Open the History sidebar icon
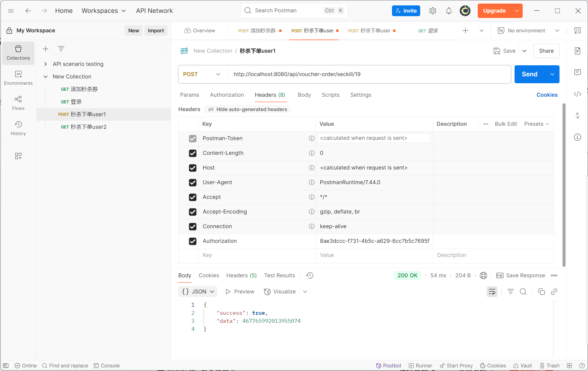Viewport: 588px width, 371px height. pyautogui.click(x=18, y=128)
